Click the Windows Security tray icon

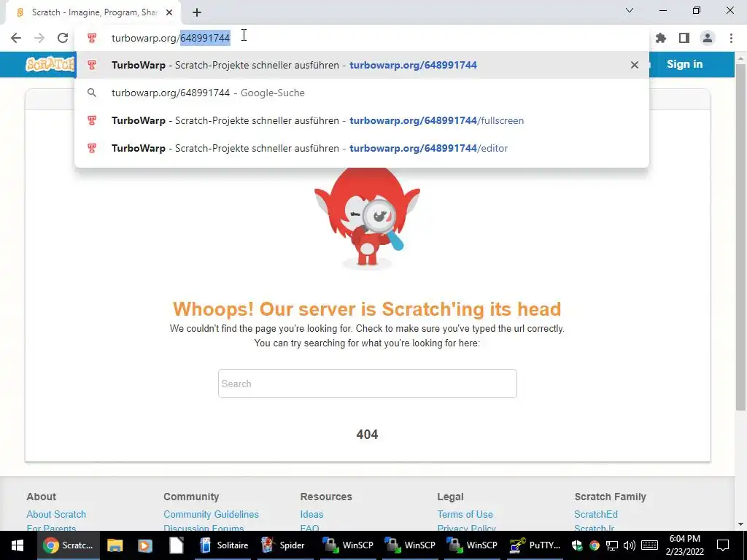tap(577, 545)
